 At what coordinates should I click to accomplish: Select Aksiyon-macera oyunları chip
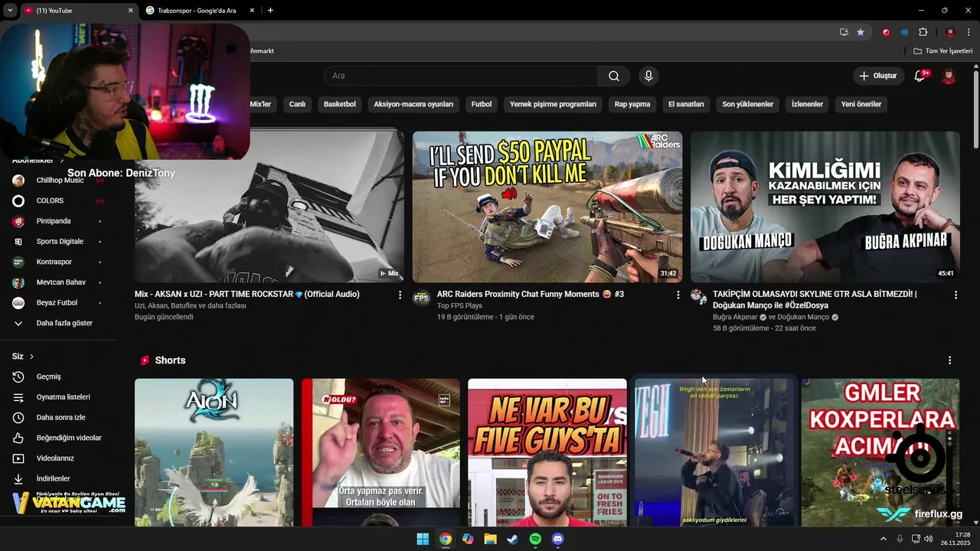pos(413,104)
